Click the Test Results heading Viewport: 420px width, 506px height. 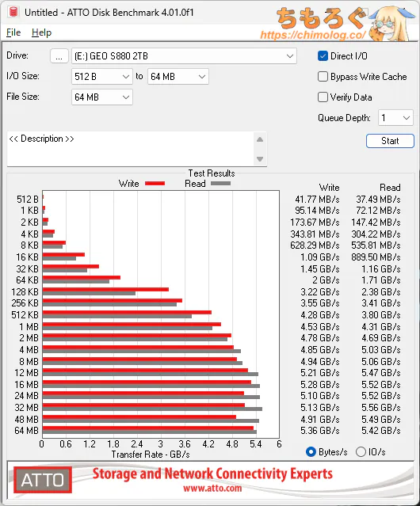coord(212,173)
